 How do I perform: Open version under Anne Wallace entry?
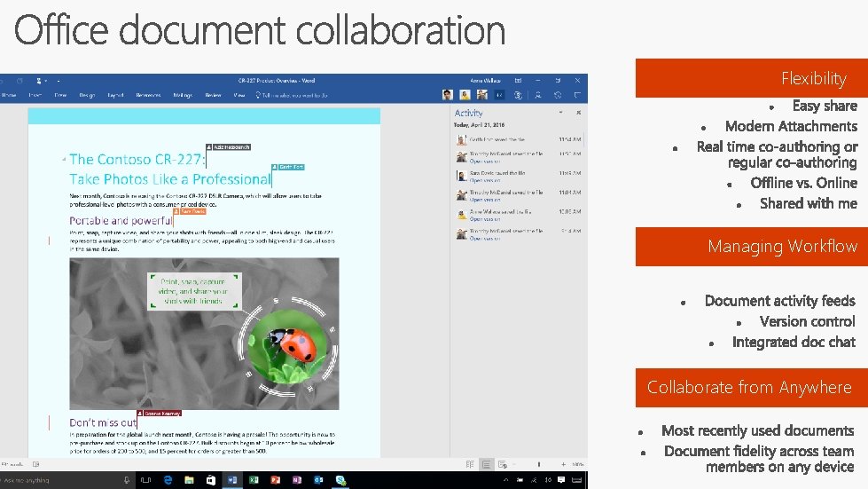[x=485, y=219]
